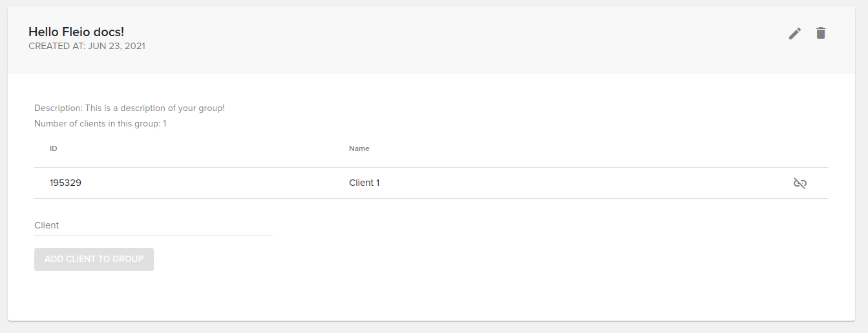
Task: Click the "Description:" label
Action: [x=58, y=108]
